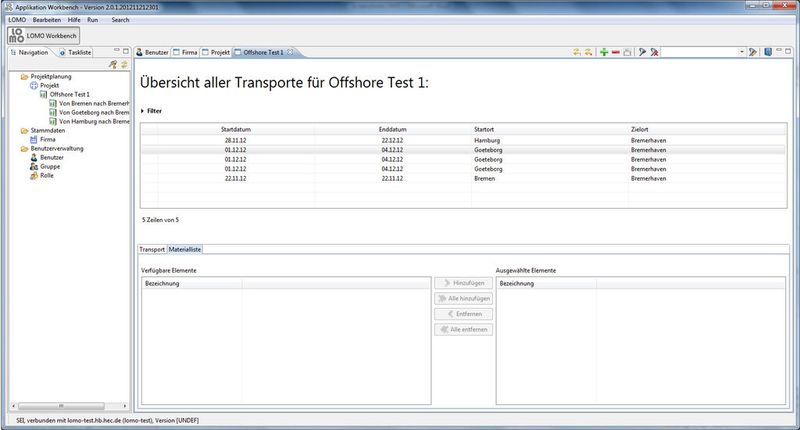Image resolution: width=800 pixels, height=430 pixels.
Task: Switch to the Transport sub-tab
Action: (152, 249)
